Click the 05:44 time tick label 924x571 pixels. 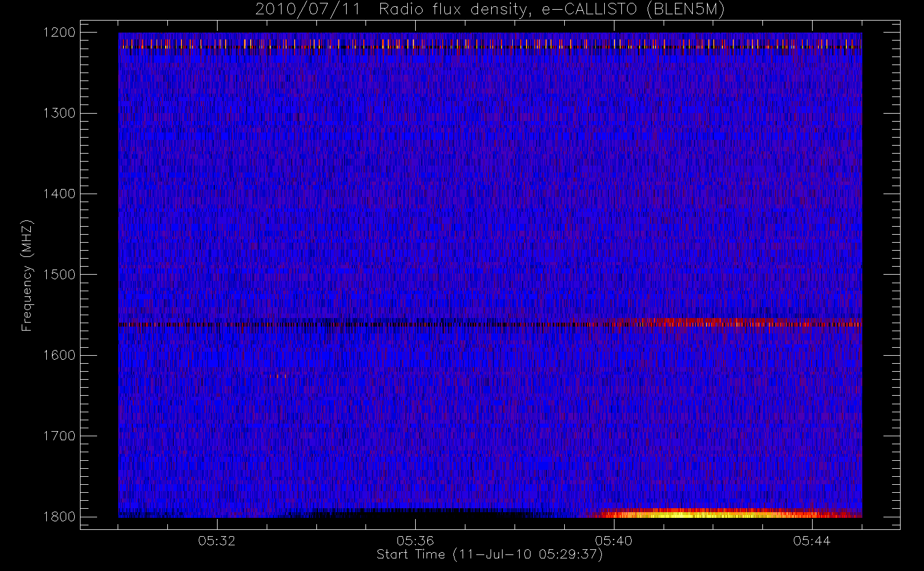(812, 541)
